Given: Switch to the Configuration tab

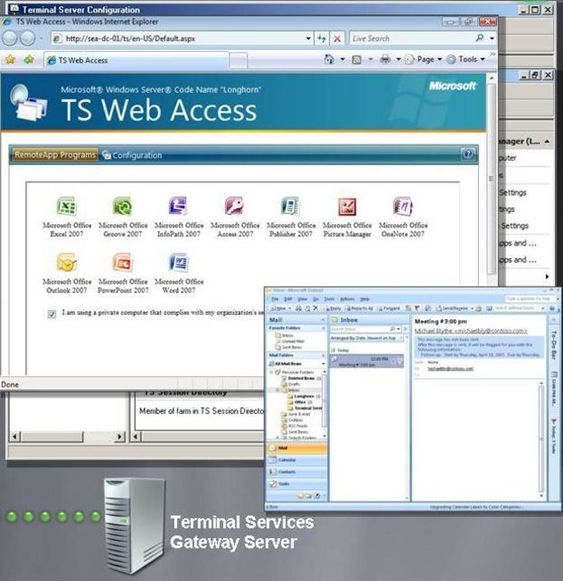Looking at the screenshot, I should tap(132, 155).
